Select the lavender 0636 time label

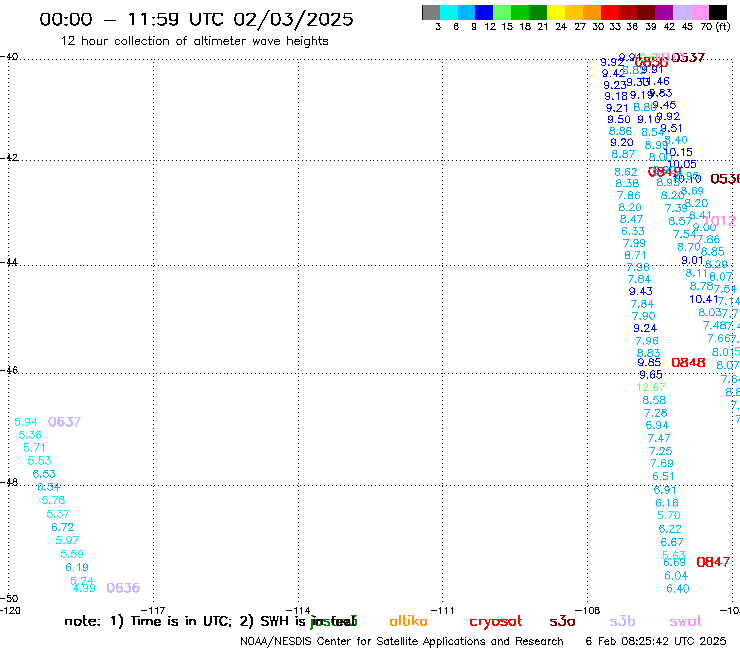(x=123, y=588)
